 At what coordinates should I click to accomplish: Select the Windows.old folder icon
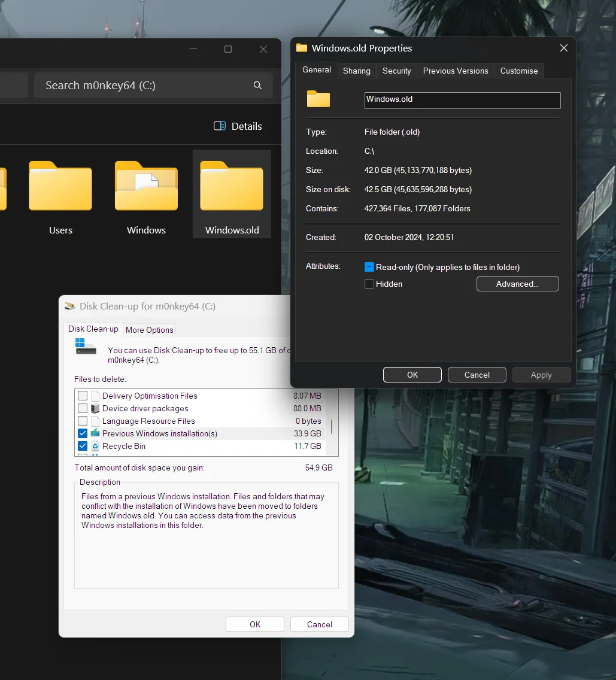point(232,187)
